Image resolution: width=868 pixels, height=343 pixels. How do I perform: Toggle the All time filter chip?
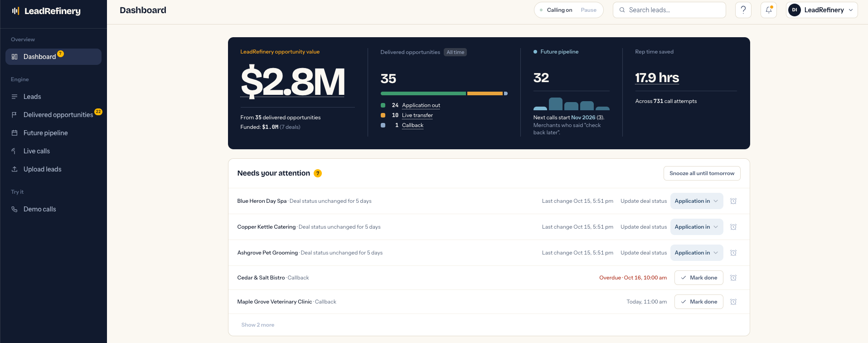455,52
